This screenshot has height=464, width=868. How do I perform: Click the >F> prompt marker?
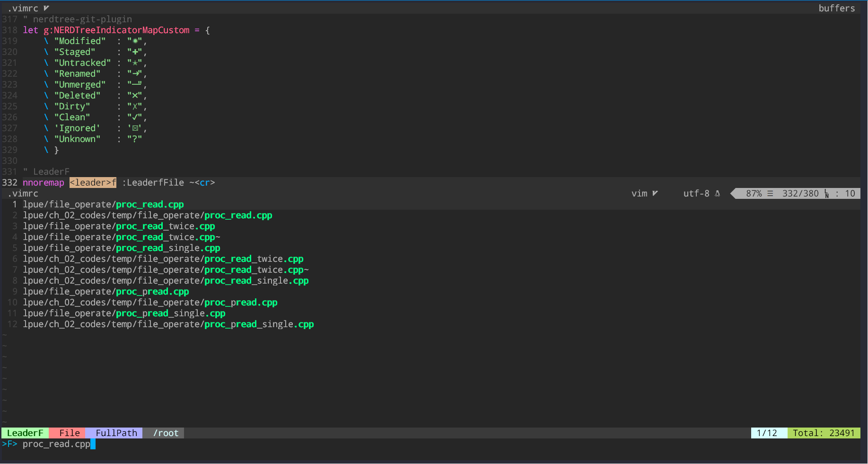9,444
